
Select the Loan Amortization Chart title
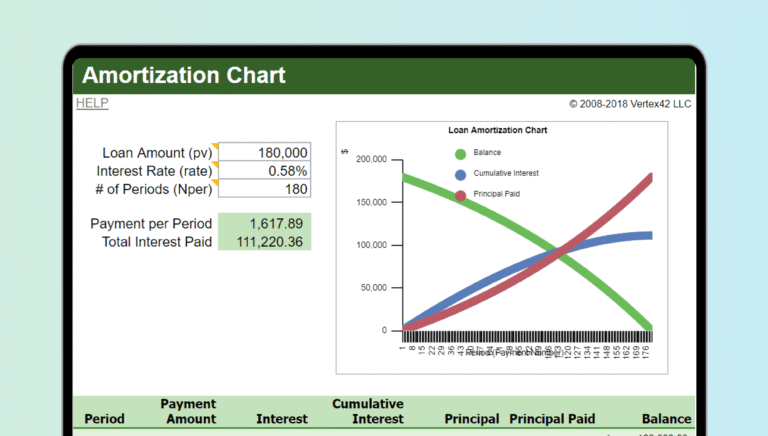coord(497,130)
